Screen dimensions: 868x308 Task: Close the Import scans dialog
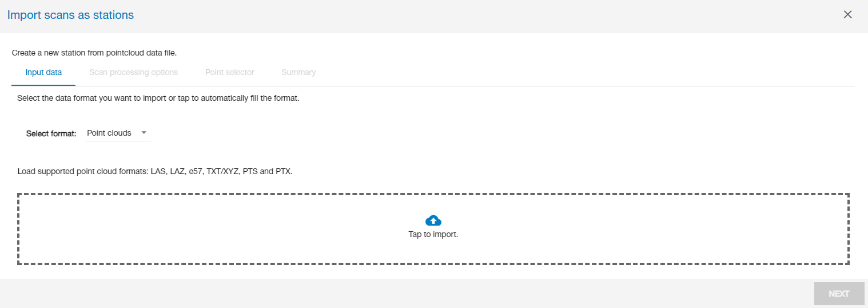[x=848, y=15]
